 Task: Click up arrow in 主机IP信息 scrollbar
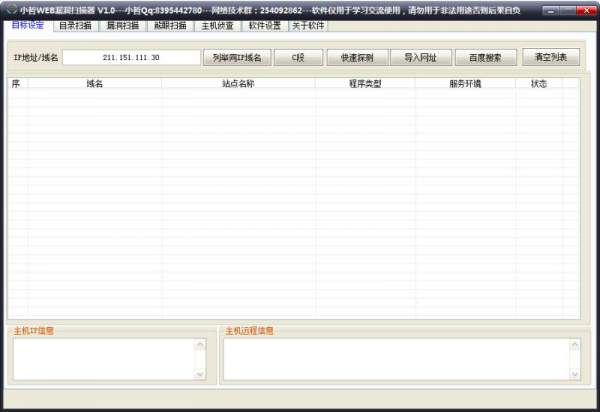click(x=200, y=344)
